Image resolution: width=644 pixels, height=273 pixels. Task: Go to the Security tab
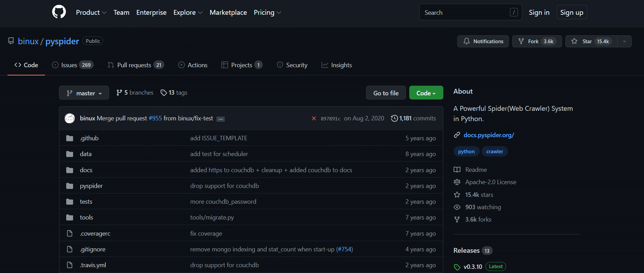click(292, 65)
